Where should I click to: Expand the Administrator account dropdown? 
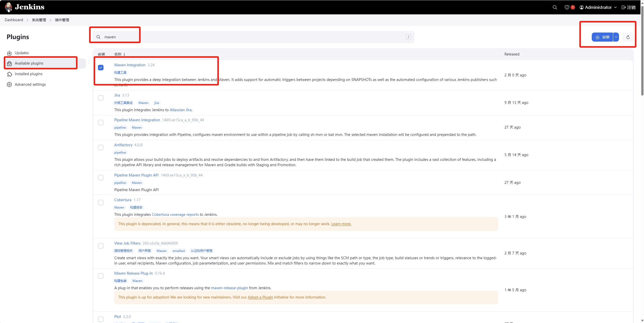(x=615, y=7)
